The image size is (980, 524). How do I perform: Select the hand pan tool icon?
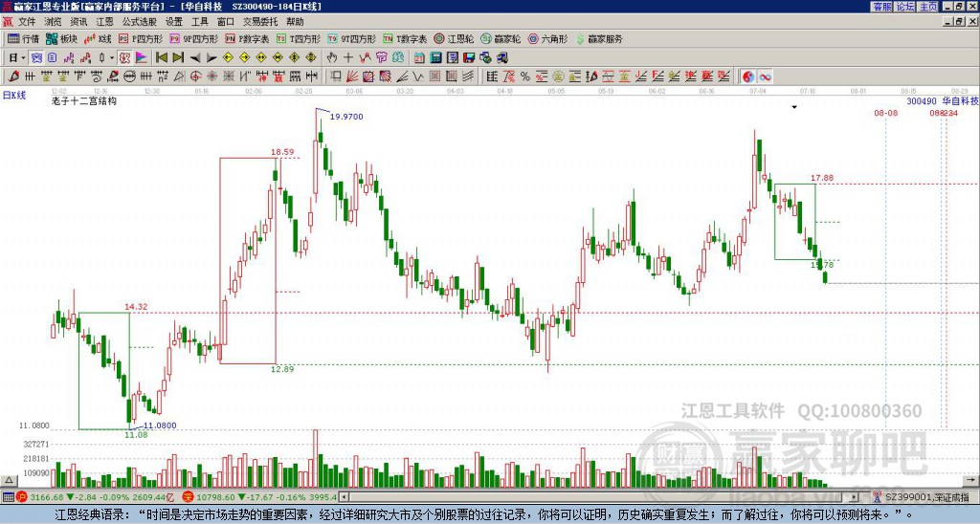click(332, 58)
